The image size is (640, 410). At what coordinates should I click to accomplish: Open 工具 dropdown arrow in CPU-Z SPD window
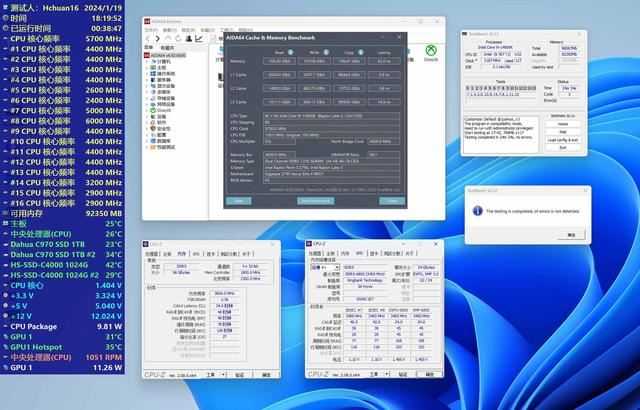click(386, 374)
